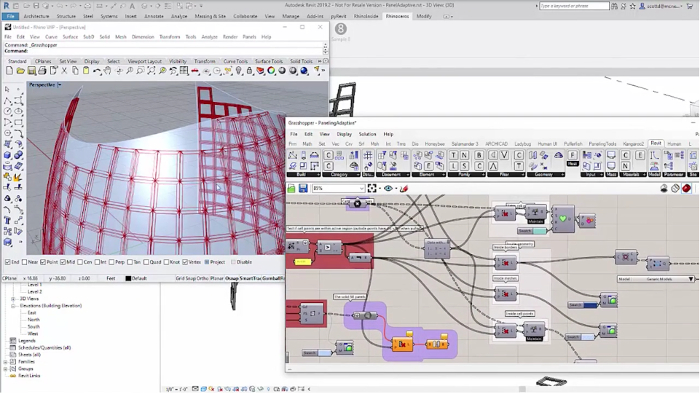This screenshot has width=700, height=394.
Task: Click the Zoom Extents icon in Grasshopper canvas toolbar
Action: (x=372, y=188)
